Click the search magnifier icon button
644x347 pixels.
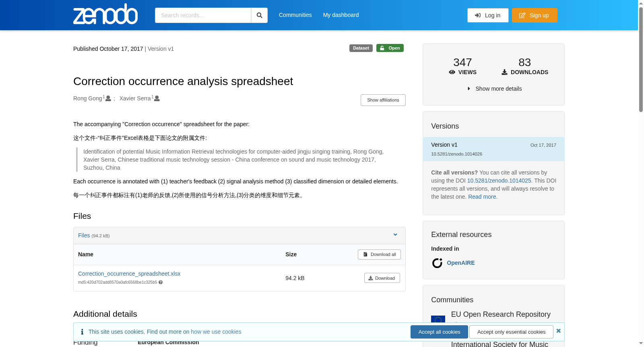coord(259,15)
